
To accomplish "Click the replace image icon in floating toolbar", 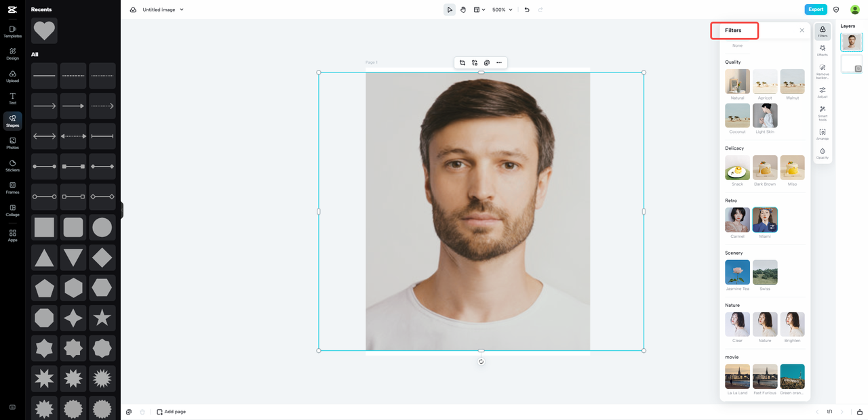I will [475, 62].
